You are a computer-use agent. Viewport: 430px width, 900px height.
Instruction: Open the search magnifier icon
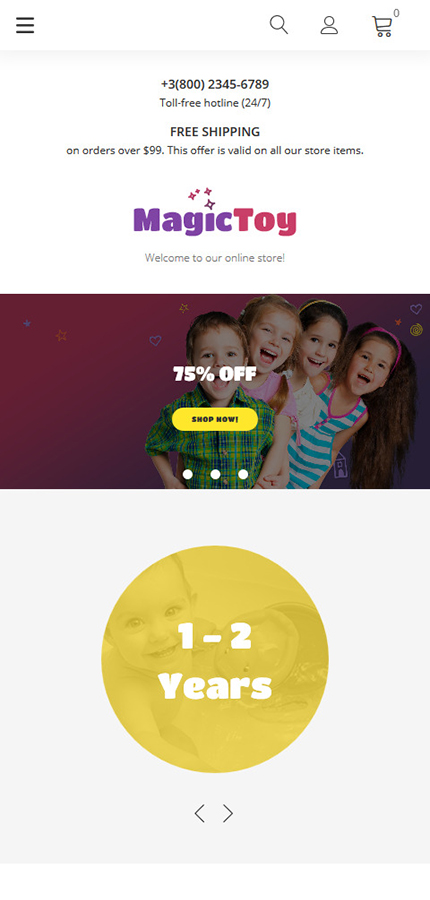278,25
